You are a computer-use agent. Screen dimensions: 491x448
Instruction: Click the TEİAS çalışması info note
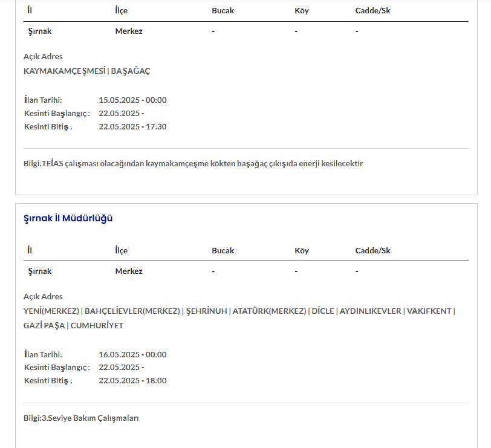[193, 163]
